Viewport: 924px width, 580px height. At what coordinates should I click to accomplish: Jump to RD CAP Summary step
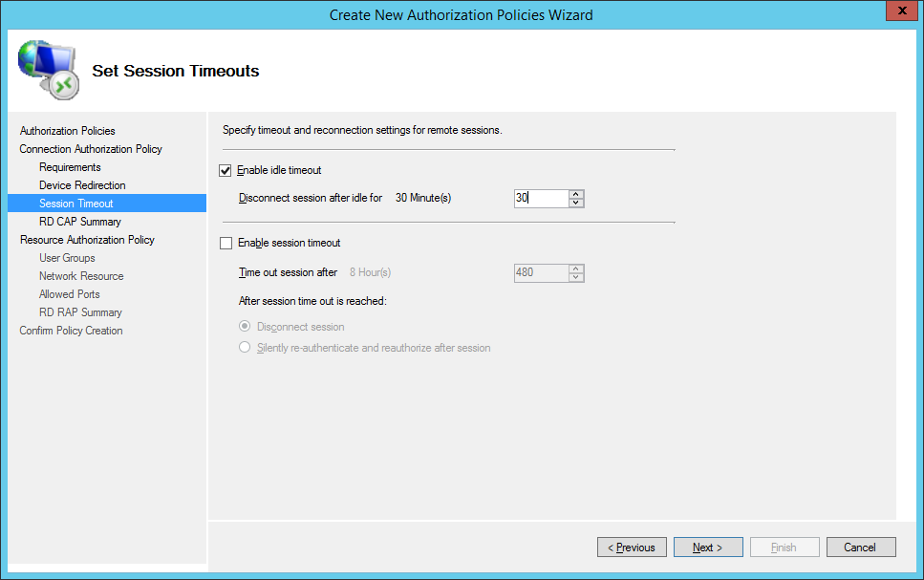click(x=80, y=222)
